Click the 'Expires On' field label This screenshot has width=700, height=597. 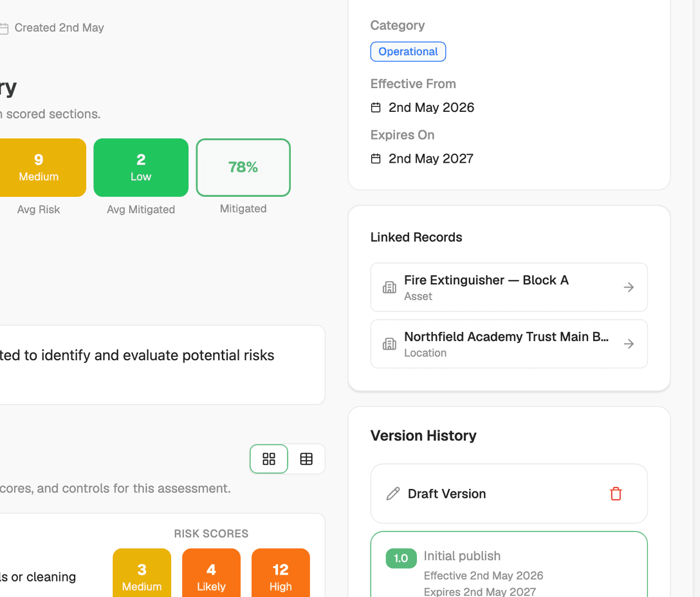click(x=402, y=135)
